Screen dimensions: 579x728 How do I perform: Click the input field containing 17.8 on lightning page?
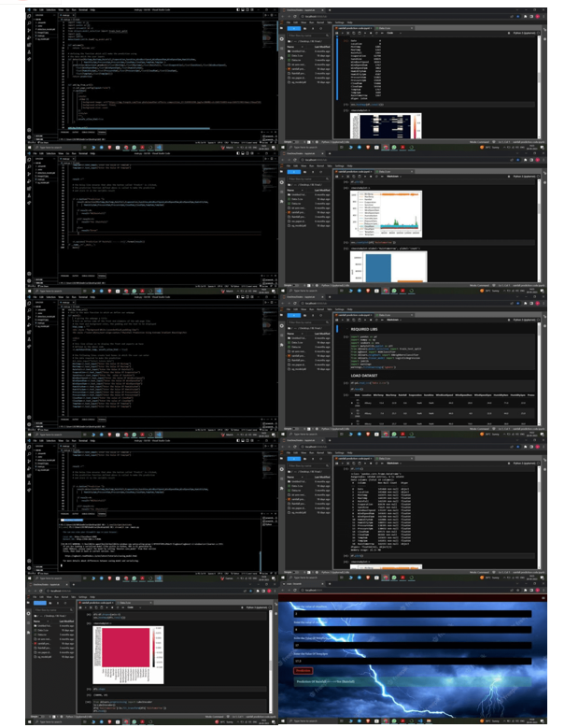413,661
